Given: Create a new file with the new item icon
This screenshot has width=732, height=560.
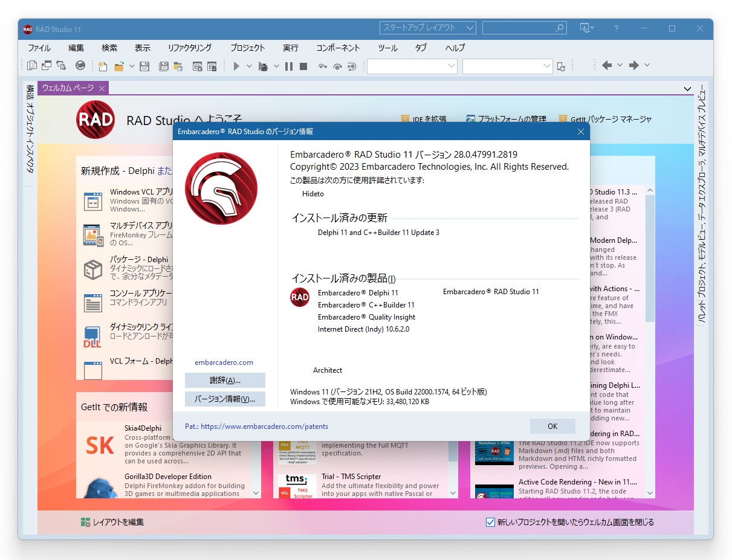Looking at the screenshot, I should click(x=102, y=66).
